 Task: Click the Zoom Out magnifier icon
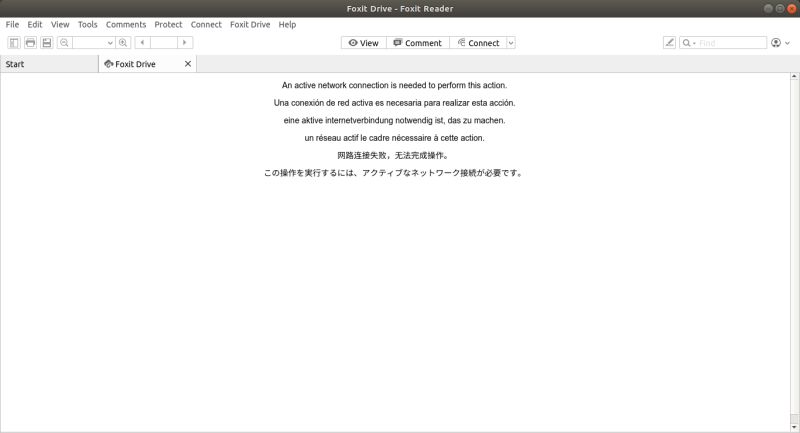pyautogui.click(x=64, y=43)
